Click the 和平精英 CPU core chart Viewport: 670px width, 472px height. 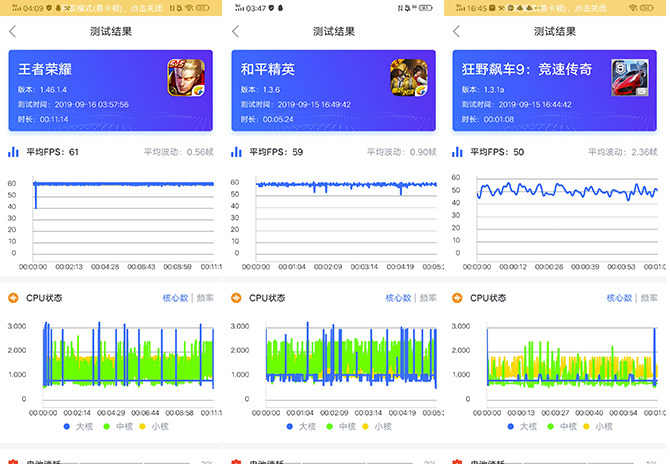(351, 362)
